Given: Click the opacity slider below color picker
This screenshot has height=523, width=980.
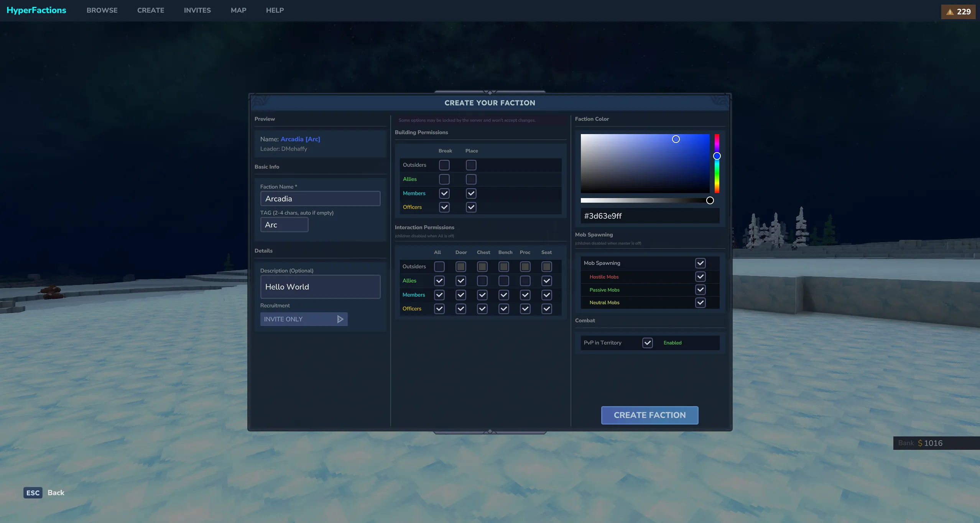Looking at the screenshot, I should tap(645, 200).
